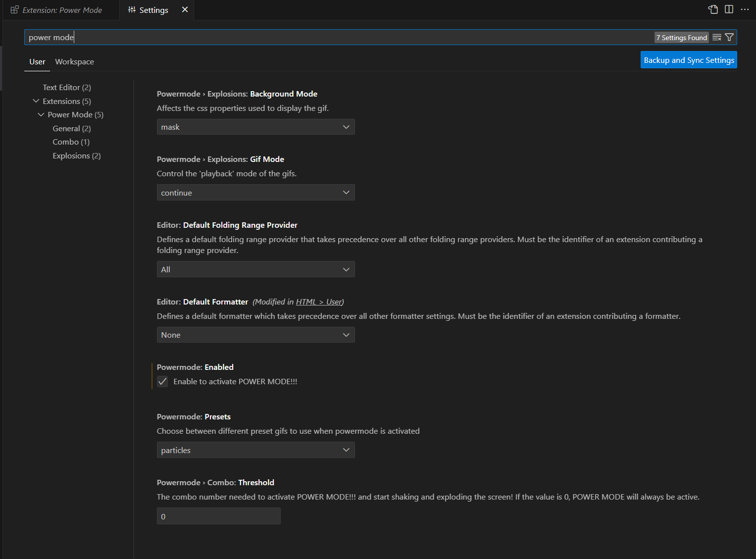Click Powermode Enabled setting title
The width and height of the screenshot is (756, 559).
[195, 367]
